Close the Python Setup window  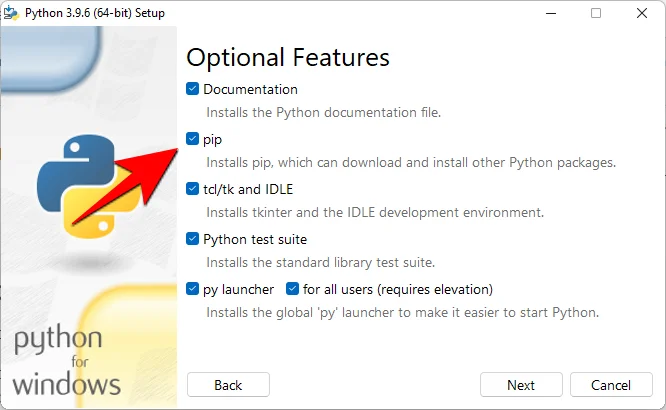tap(642, 13)
